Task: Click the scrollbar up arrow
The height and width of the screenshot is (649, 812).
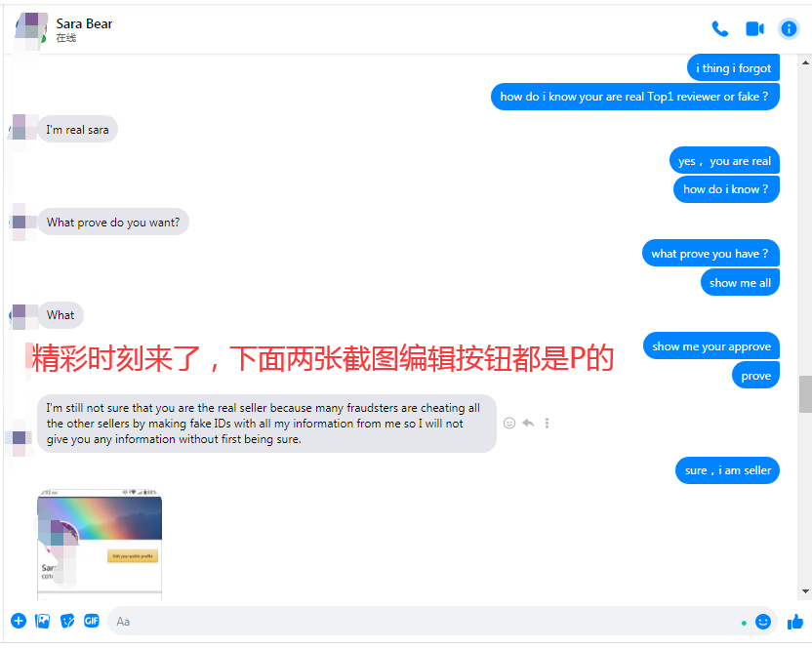Action: [x=805, y=62]
